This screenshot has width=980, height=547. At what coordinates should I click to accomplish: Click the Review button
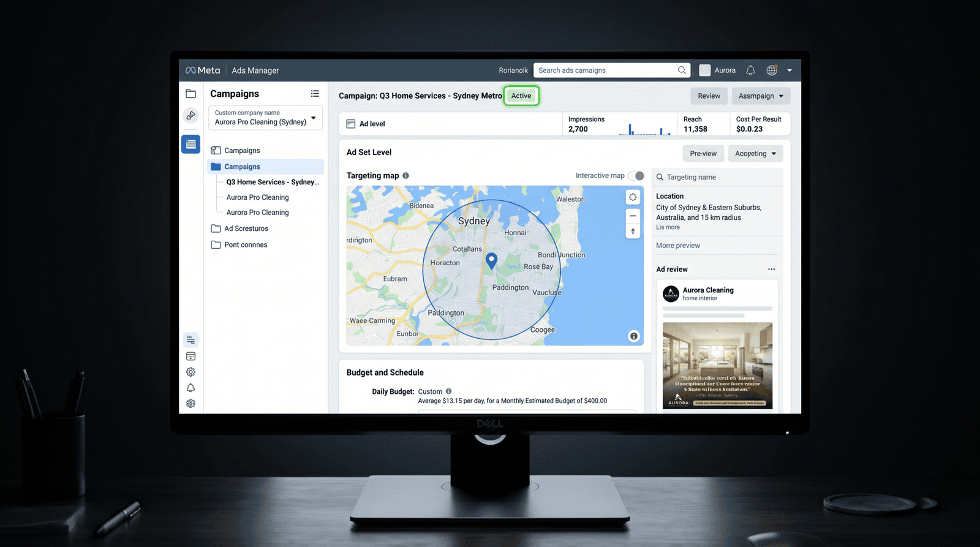(x=709, y=96)
